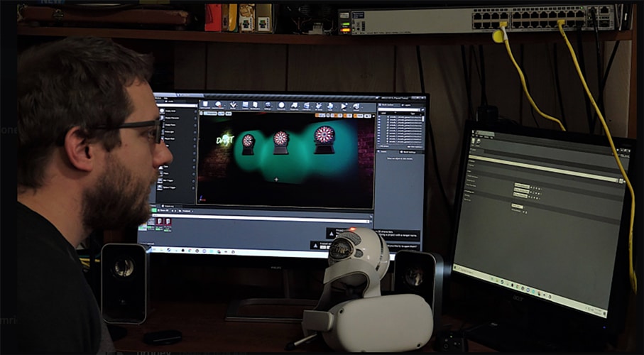
Task: Click the orange transform gizmo tools in viewport
Action: pos(320,115)
